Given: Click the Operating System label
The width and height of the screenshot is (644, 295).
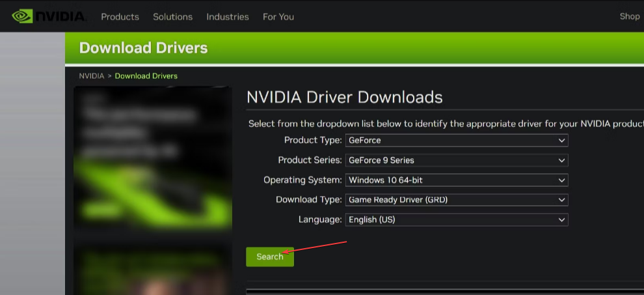Looking at the screenshot, I should click(x=302, y=180).
